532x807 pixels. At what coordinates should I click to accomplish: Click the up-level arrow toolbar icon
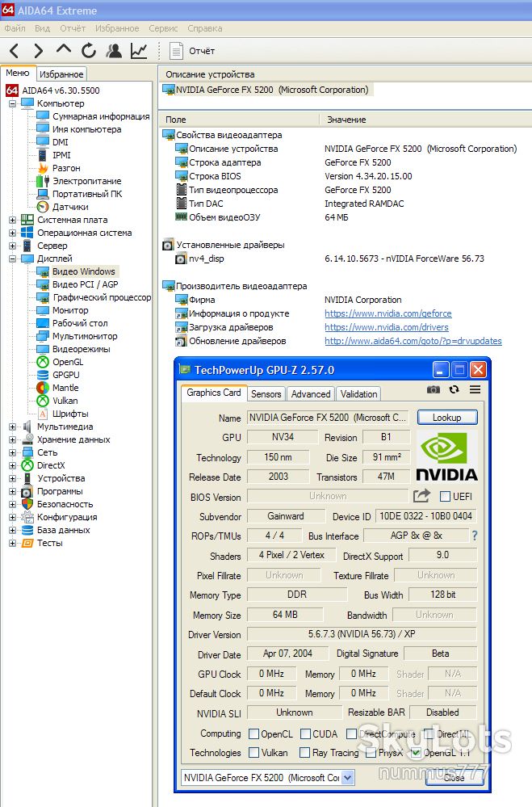(63, 49)
